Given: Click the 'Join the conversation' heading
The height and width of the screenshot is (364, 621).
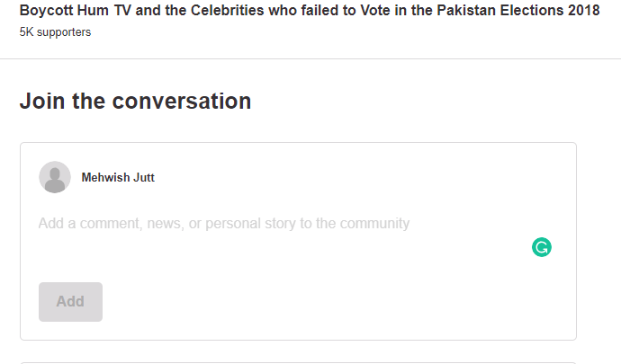Looking at the screenshot, I should pos(135,101).
